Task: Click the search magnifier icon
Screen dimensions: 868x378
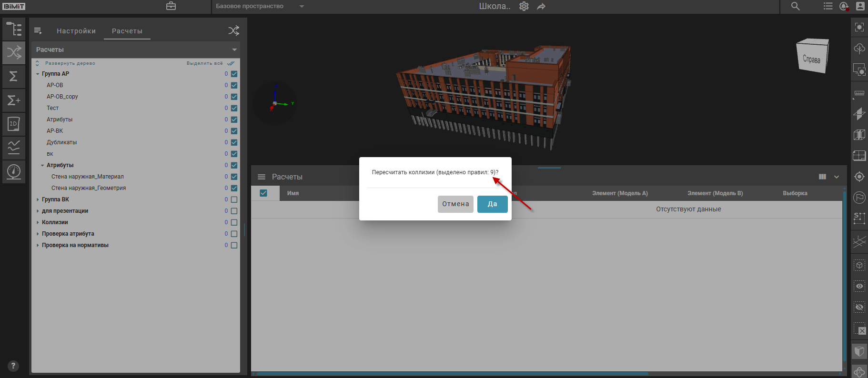Action: (x=796, y=6)
